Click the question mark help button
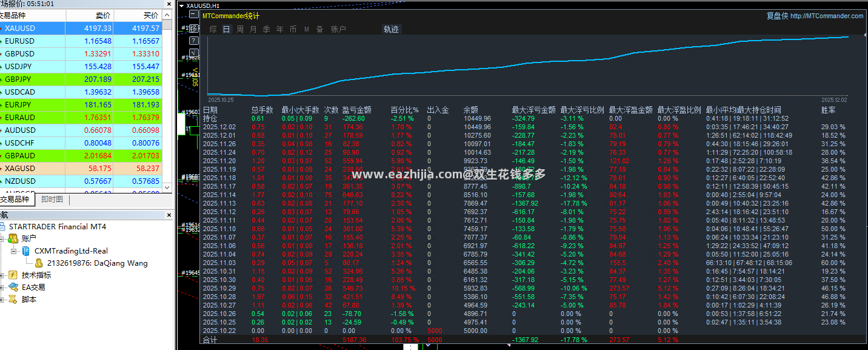Screen dimensions: 868x350 (x=194, y=41)
